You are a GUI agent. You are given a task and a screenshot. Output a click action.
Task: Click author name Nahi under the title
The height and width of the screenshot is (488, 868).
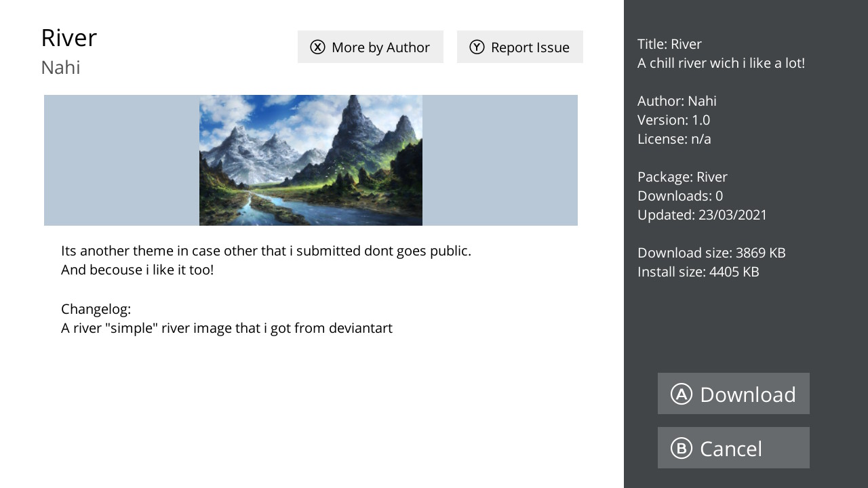pyautogui.click(x=60, y=68)
